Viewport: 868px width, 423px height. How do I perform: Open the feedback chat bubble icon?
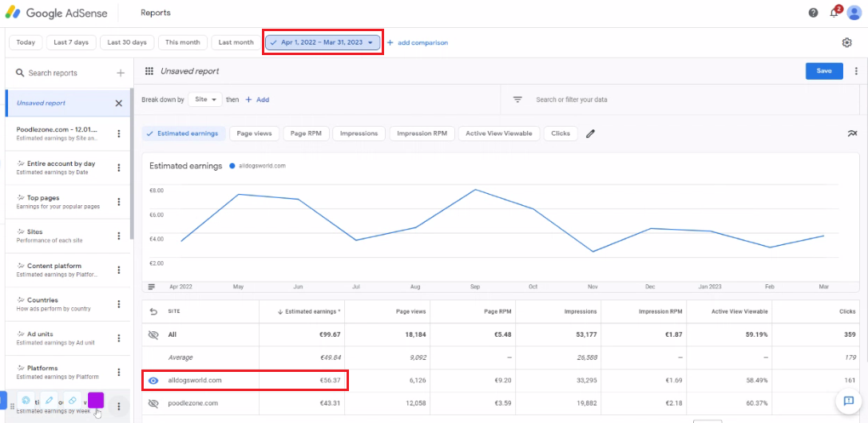pyautogui.click(x=849, y=401)
